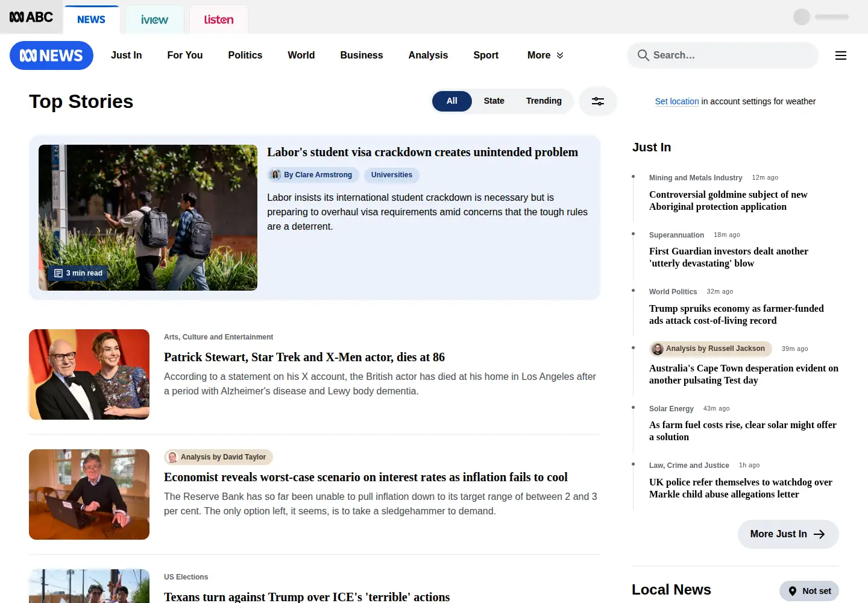This screenshot has width=868, height=603.
Task: Open Trump spruiks economy Just In story
Action: click(737, 315)
